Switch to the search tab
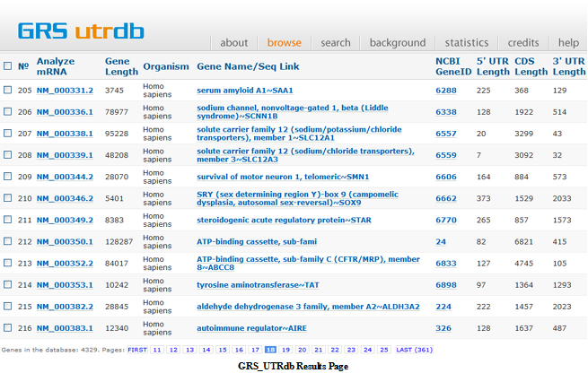This screenshot has width=588, height=373. pos(336,42)
